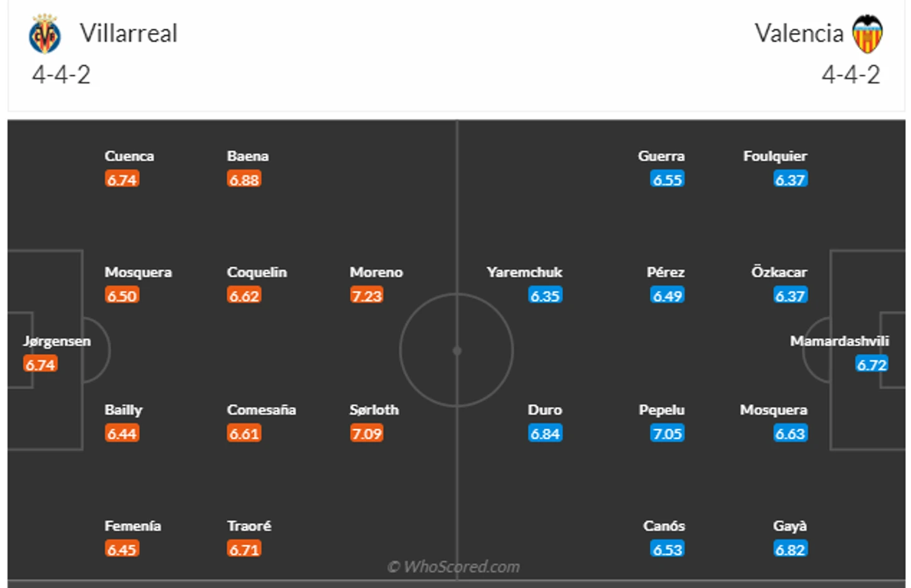This screenshot has width=911, height=588.
Task: Click Sørloth's 7.09 rating badge
Action: tap(366, 433)
